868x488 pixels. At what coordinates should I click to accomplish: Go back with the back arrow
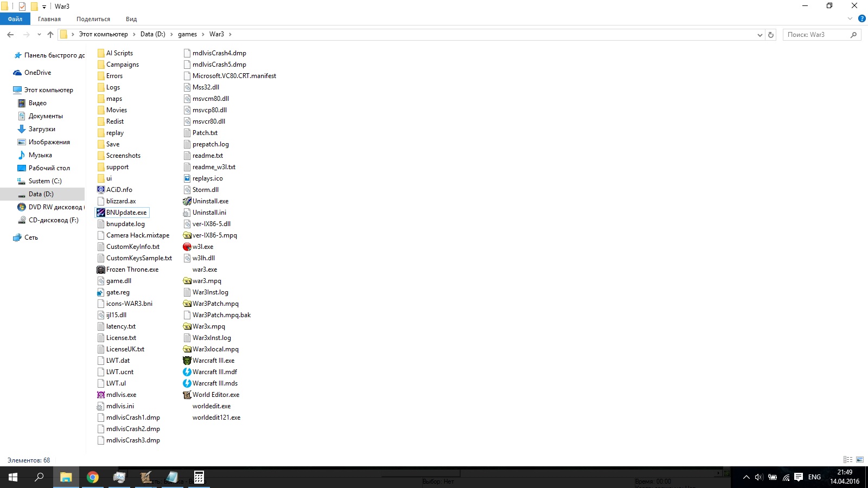10,35
